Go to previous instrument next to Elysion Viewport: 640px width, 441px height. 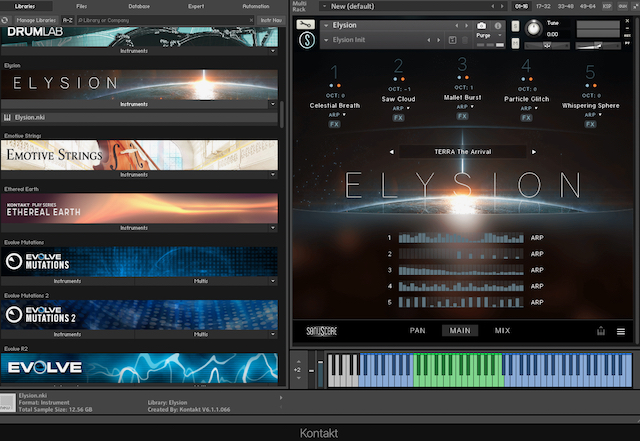tap(457, 25)
